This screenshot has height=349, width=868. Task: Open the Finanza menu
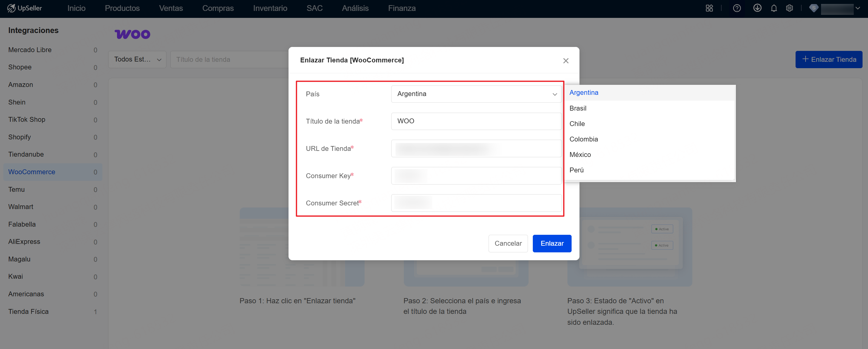[x=402, y=8]
